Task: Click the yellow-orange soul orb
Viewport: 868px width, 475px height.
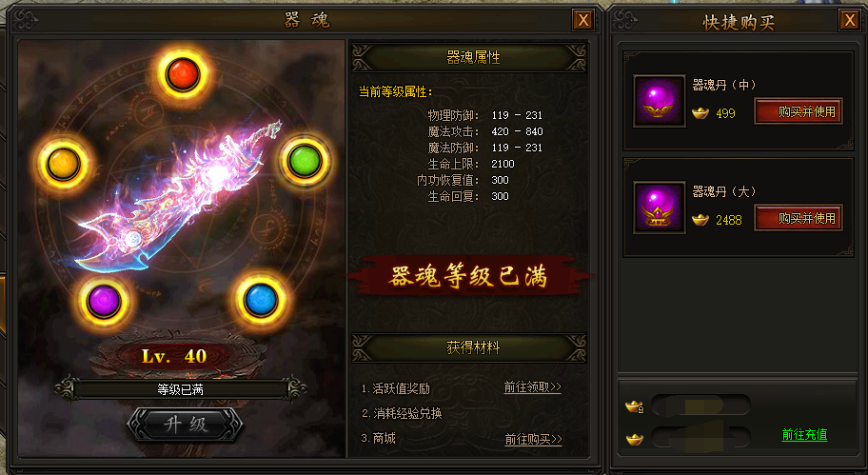Action: click(63, 165)
